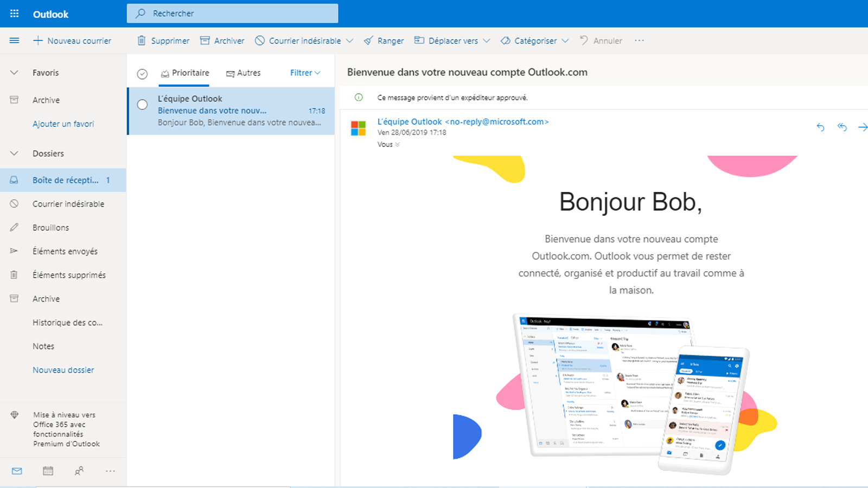Click the Nouveau courrier button
This screenshot has height=488, width=868.
[x=72, y=41]
